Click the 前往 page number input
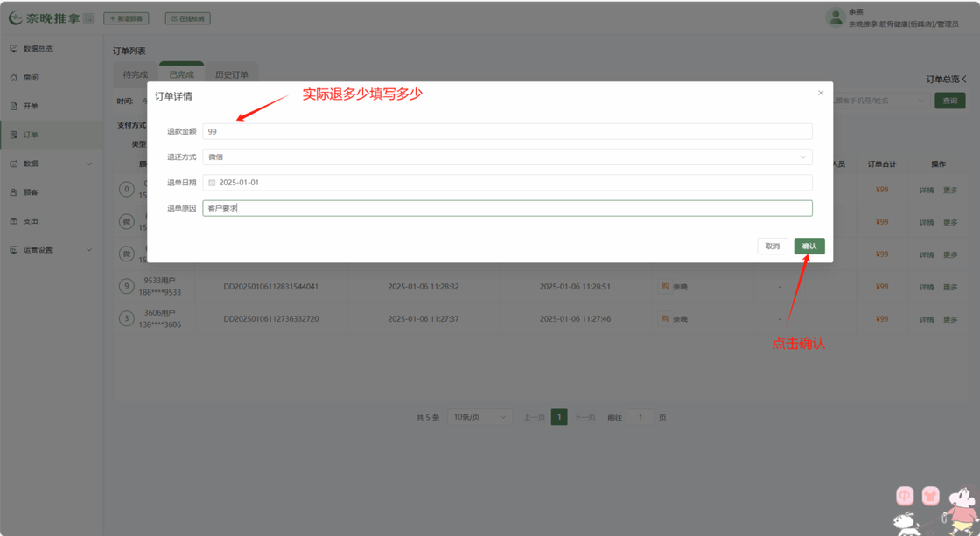This screenshot has height=536, width=980. coord(640,417)
